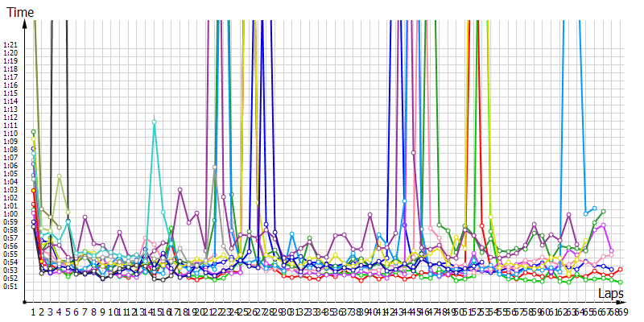Screen dimensions: 644x322
Task: Click the teal peak marker at lap 15
Action: pos(154,122)
